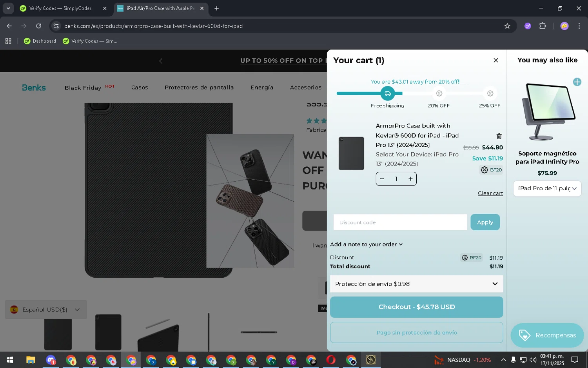Screen dimensions: 588x368
Task: Click the BF20 discount tag under price
Action: (x=492, y=170)
